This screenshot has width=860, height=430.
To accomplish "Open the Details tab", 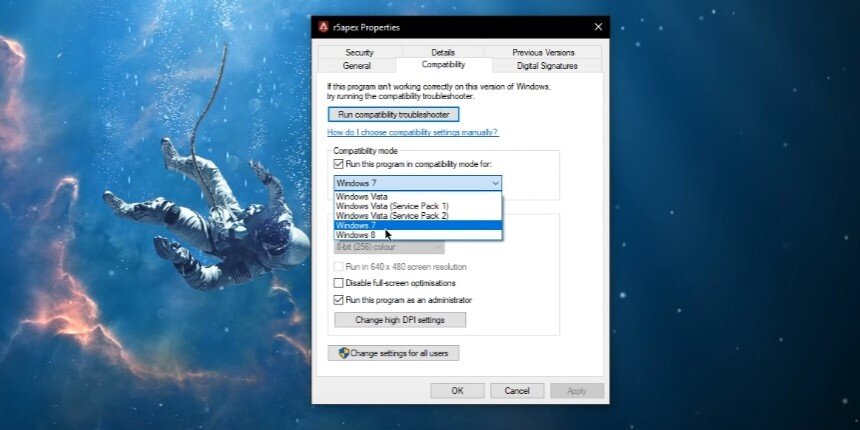I will click(x=443, y=53).
